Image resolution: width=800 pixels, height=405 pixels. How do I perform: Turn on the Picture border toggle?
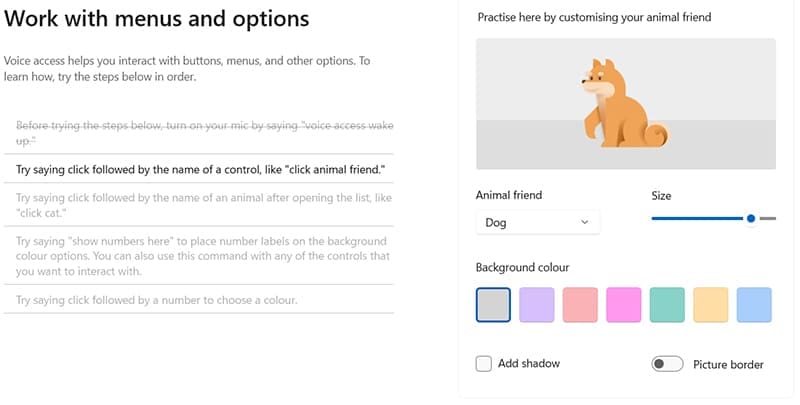[667, 364]
